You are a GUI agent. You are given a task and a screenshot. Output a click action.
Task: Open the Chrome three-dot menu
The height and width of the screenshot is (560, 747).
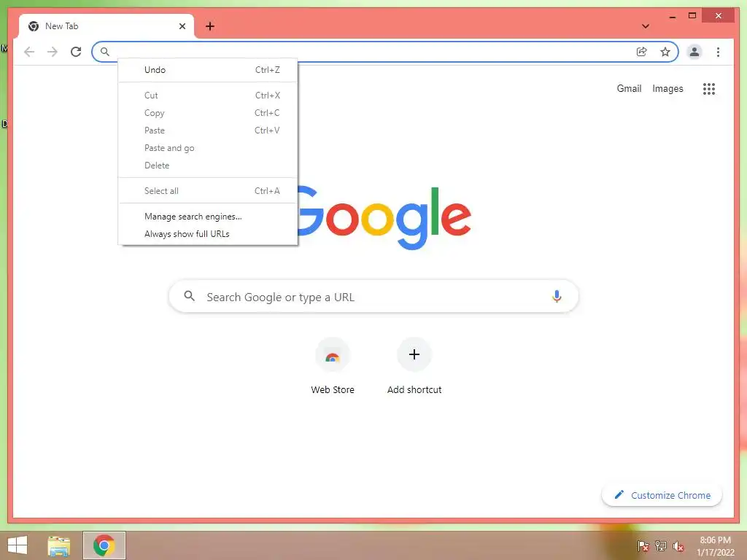tap(718, 52)
